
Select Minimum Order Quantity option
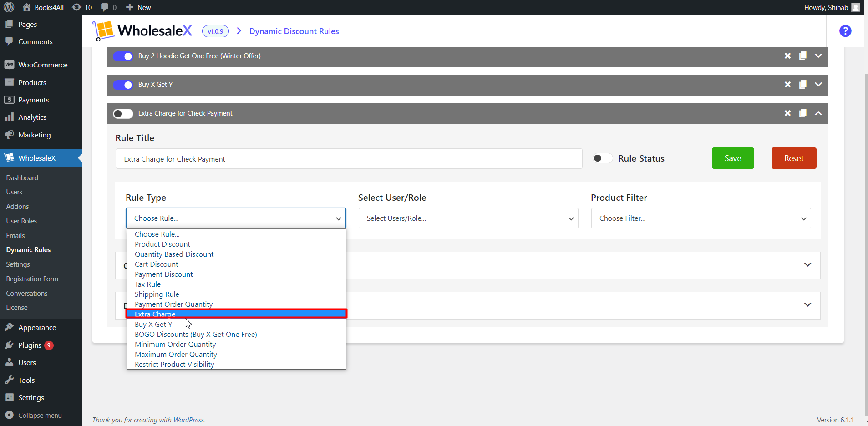click(236, 345)
